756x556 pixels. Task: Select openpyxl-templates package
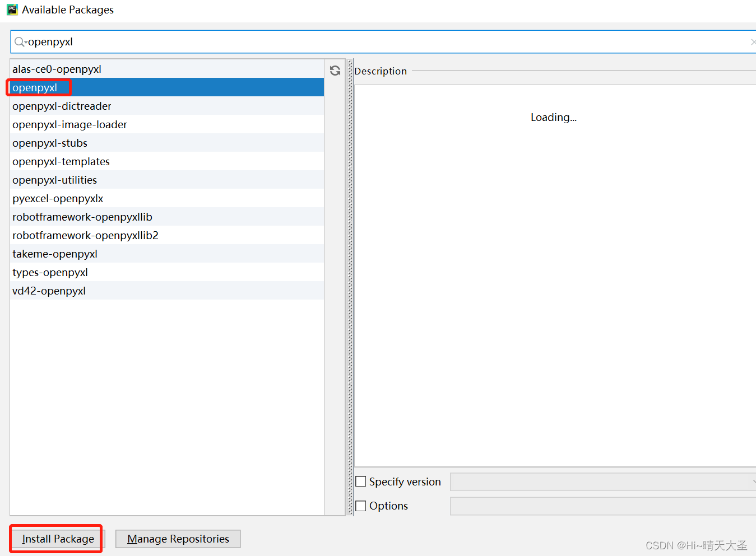pos(167,161)
